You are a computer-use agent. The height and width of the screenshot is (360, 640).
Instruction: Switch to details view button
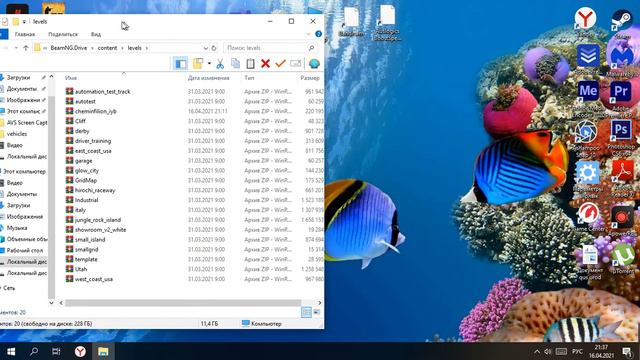[x=306, y=313]
